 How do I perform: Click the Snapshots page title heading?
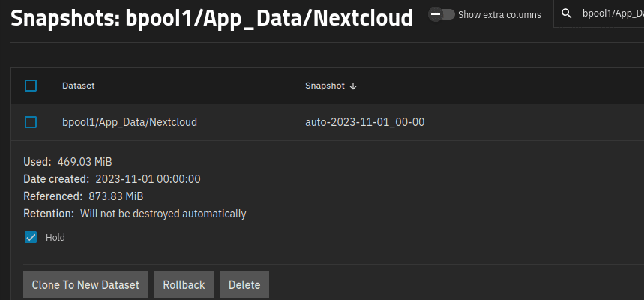(x=211, y=18)
